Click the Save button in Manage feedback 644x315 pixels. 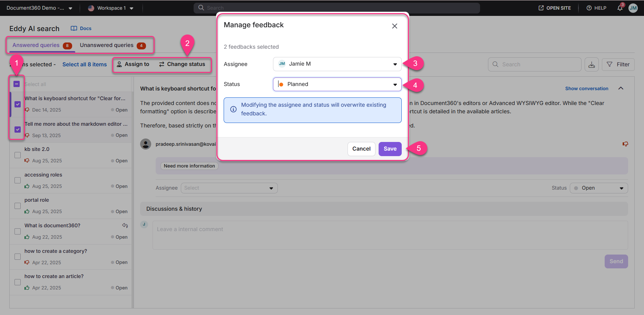pyautogui.click(x=390, y=149)
